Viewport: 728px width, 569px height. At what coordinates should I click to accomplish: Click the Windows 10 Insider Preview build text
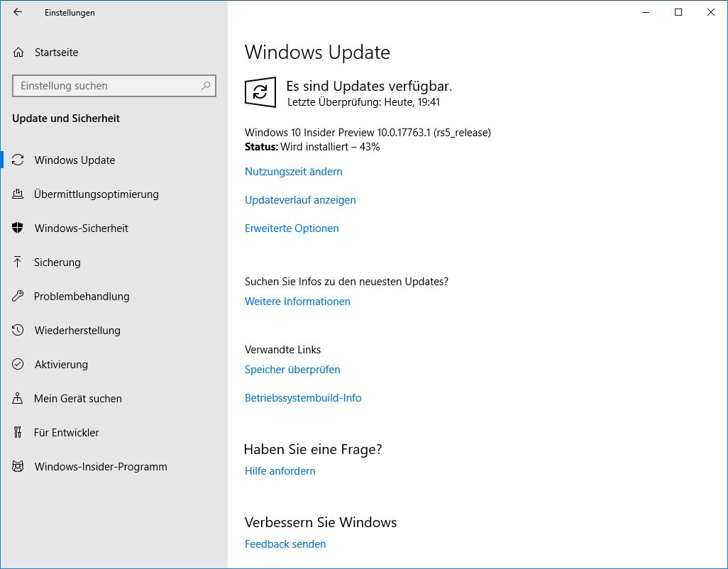[x=368, y=132]
